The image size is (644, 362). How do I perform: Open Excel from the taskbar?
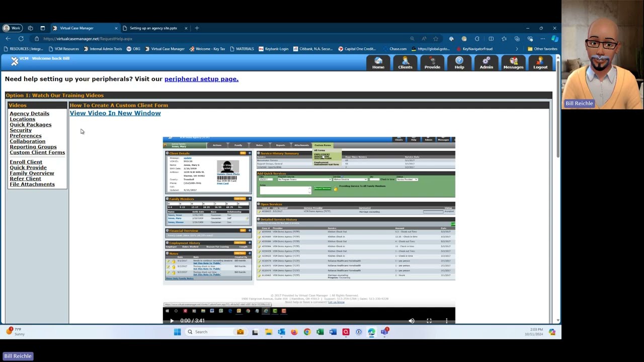tap(320, 332)
